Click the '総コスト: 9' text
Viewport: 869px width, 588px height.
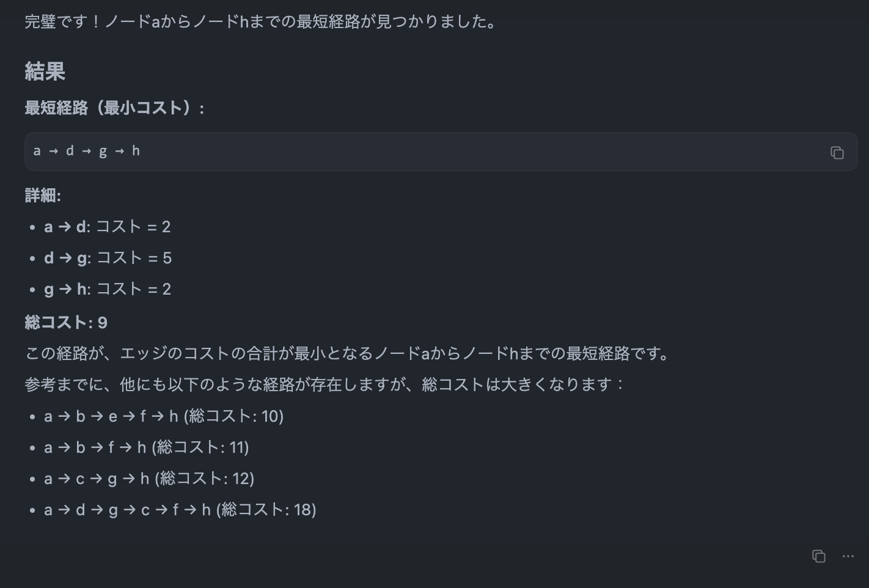(x=65, y=322)
